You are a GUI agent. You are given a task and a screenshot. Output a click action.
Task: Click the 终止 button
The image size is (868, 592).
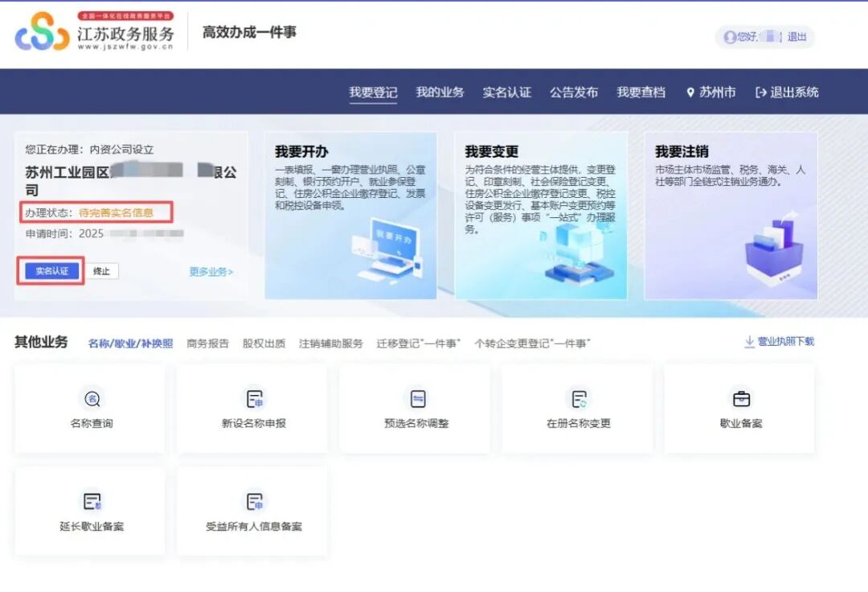102,271
